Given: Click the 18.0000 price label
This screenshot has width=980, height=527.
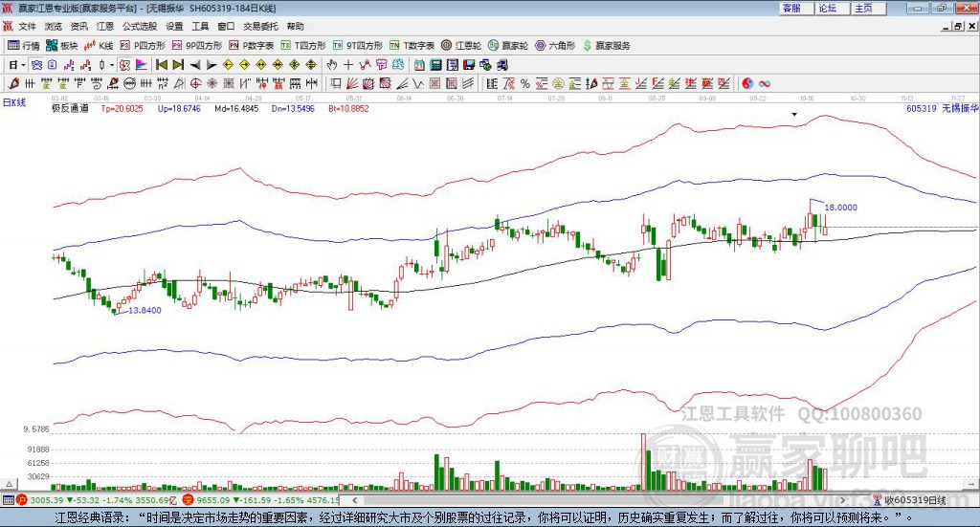Looking at the screenshot, I should point(840,208).
